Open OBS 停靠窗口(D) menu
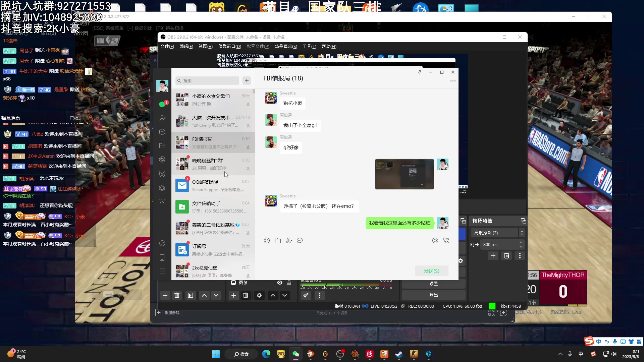Viewport: 644px width, 362px height. (x=230, y=47)
